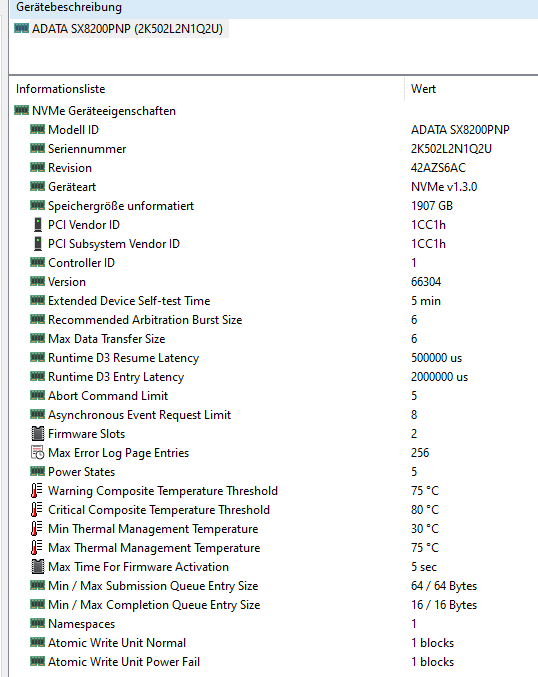Click the Max Data Transfer Size icon
538x677 pixels.
click(38, 338)
